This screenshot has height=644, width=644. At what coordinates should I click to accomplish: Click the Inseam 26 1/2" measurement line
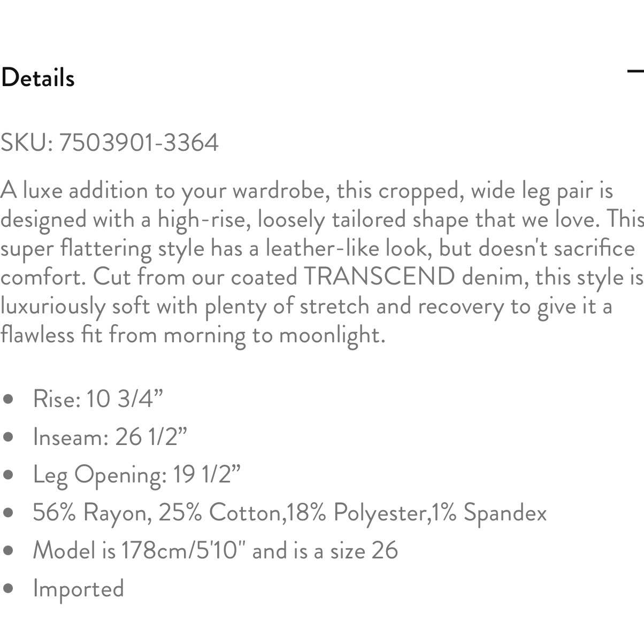110,436
